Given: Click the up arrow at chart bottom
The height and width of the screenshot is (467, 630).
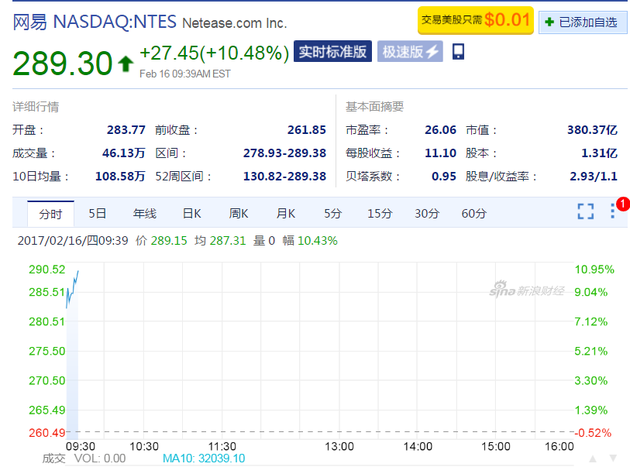Looking at the screenshot, I should (x=593, y=459).
